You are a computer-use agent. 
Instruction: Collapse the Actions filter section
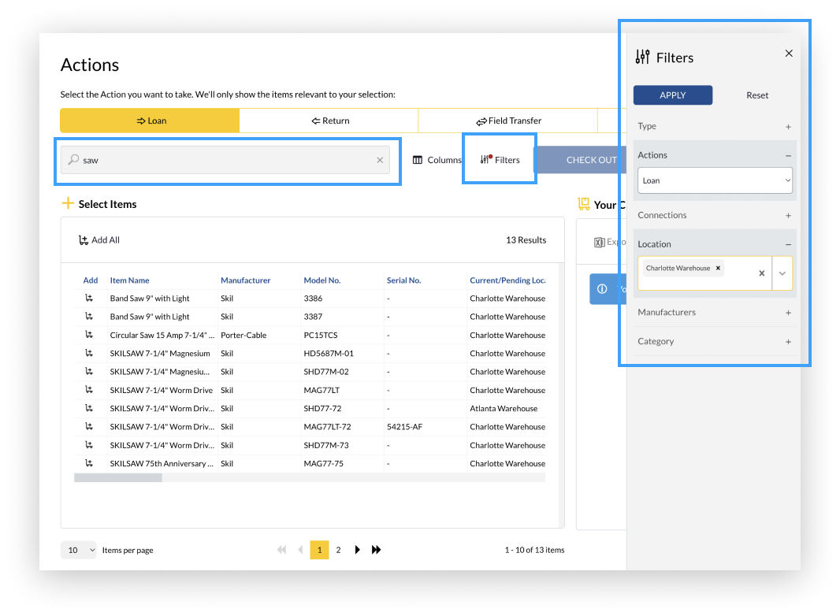point(788,155)
